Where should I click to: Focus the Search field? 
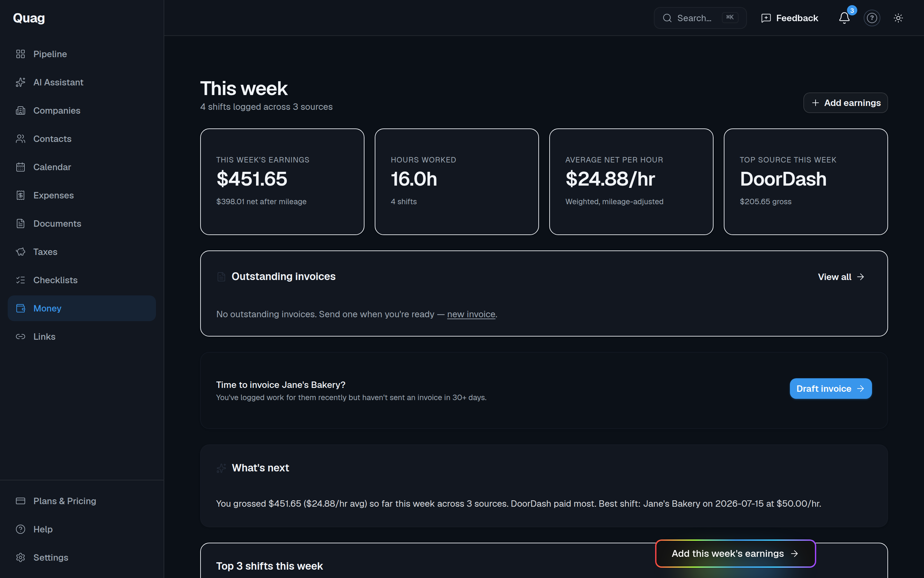(700, 18)
